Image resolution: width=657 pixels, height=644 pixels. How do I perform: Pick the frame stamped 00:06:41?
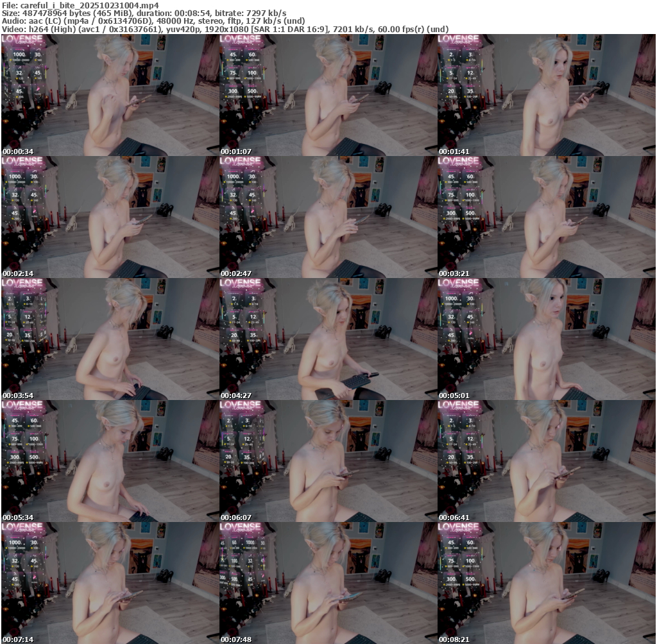(547, 461)
